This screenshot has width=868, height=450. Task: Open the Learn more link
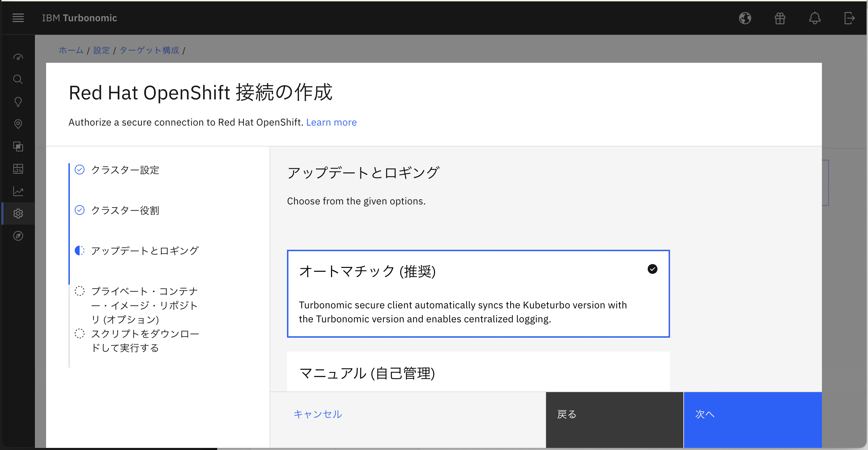[x=331, y=122]
